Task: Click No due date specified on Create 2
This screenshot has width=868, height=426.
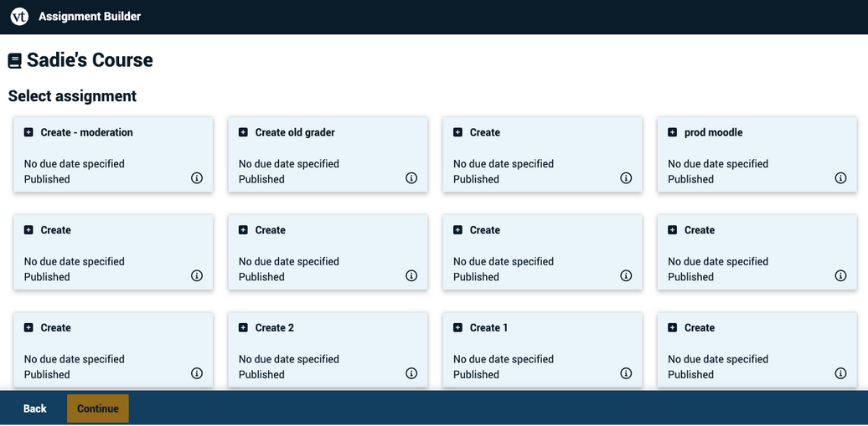Action: (x=289, y=359)
